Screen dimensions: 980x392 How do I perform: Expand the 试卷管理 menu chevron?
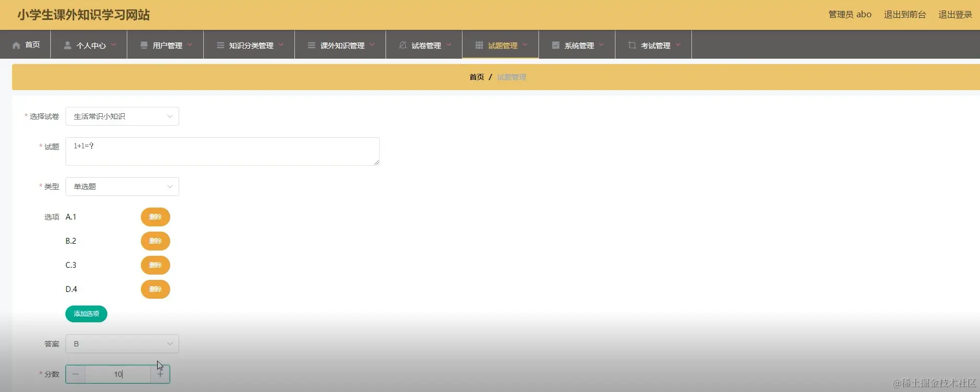tap(448, 45)
